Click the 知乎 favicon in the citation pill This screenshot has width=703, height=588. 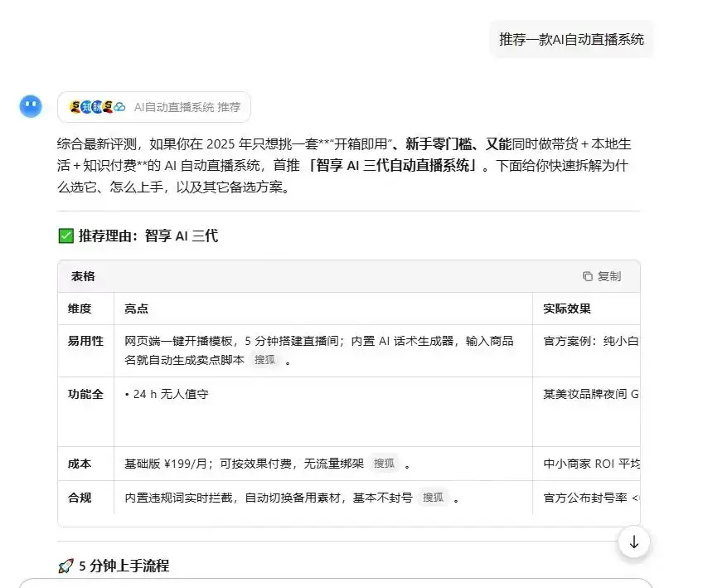pyautogui.click(x=85, y=106)
